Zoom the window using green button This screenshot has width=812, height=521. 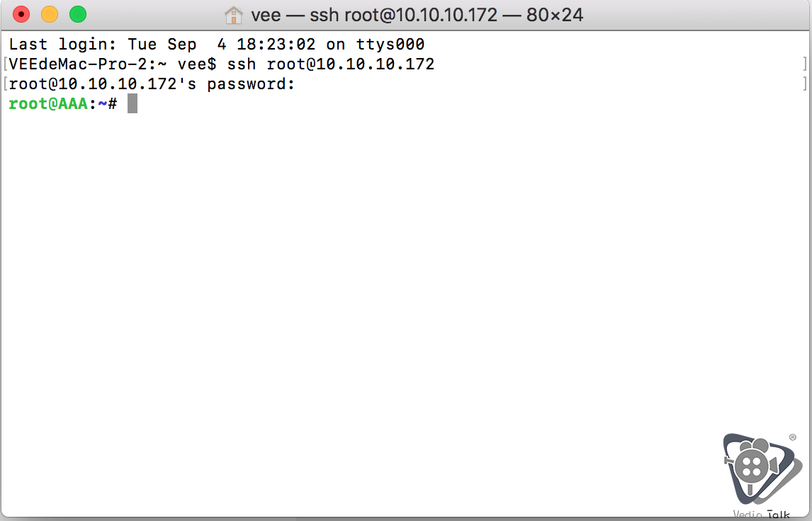(78, 14)
